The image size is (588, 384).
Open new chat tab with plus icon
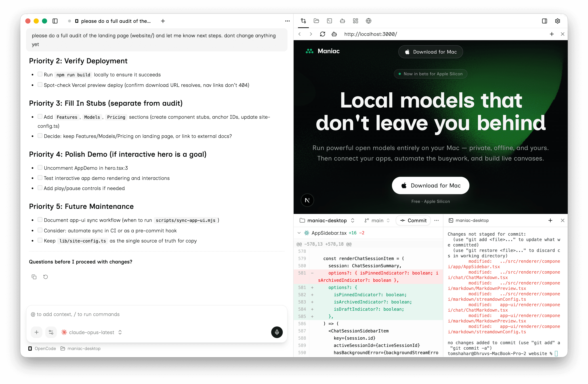(x=163, y=21)
